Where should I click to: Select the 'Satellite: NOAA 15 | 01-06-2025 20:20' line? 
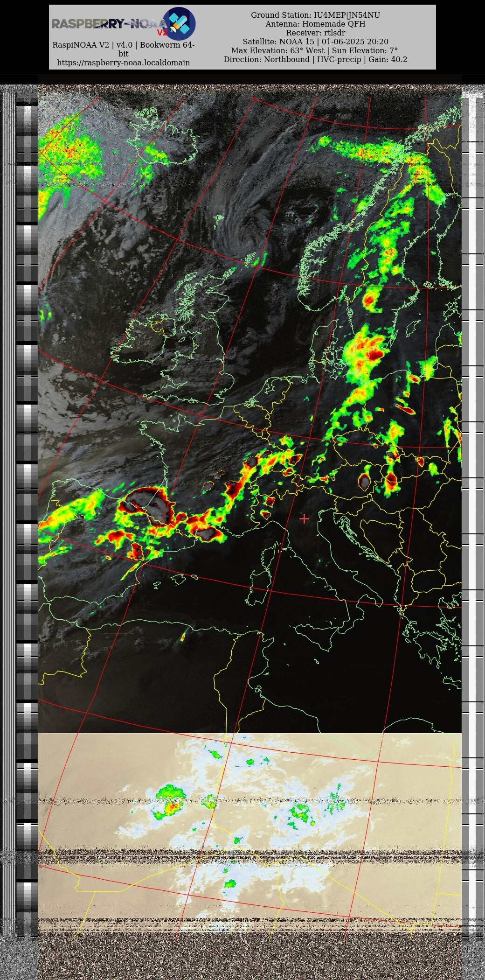[315, 42]
